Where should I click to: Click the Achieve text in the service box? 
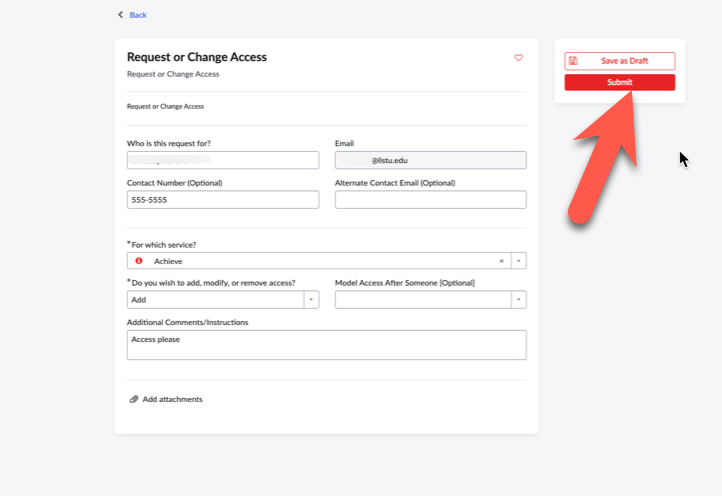[x=168, y=261]
